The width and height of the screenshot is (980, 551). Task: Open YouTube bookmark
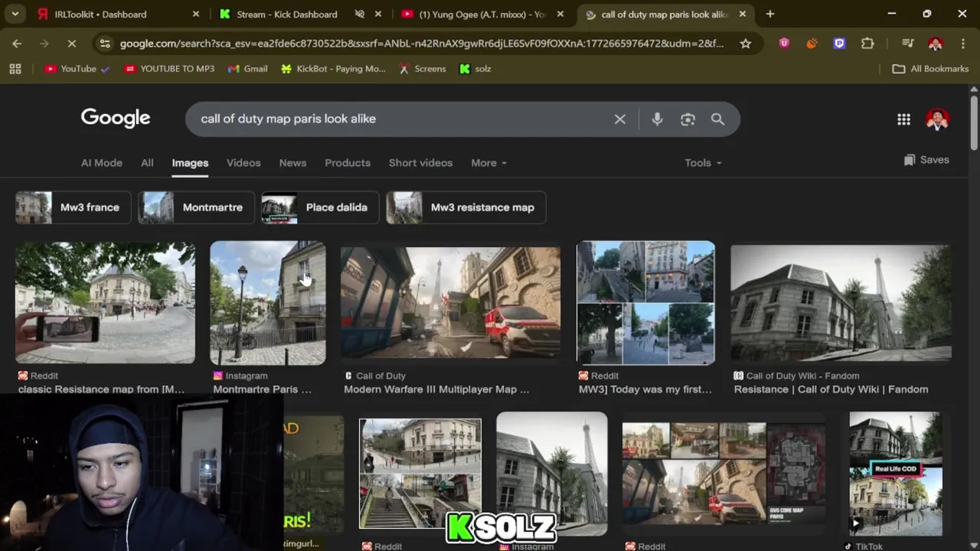[77, 69]
